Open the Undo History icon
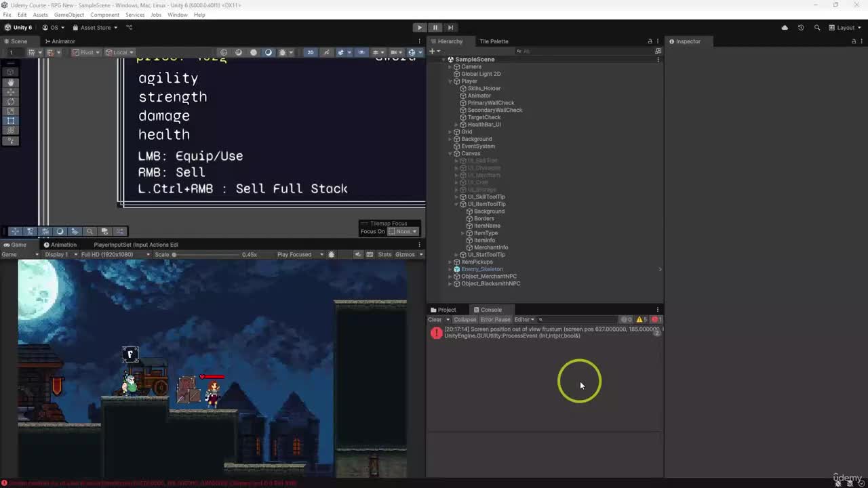This screenshot has width=868, height=488. 801,28
